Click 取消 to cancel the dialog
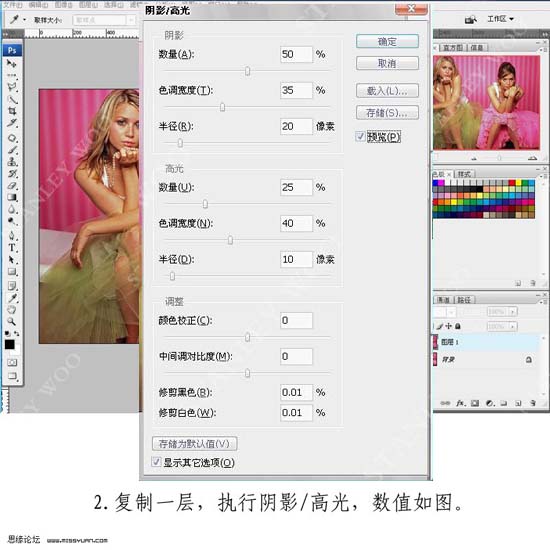 [x=387, y=63]
